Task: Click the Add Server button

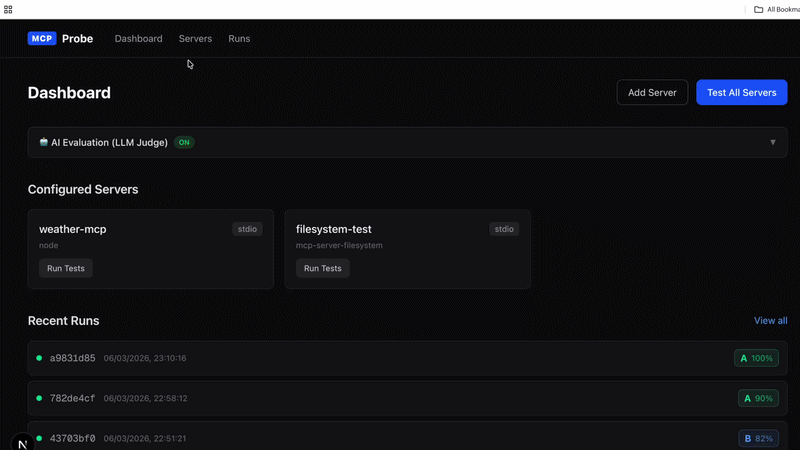Action: (652, 92)
